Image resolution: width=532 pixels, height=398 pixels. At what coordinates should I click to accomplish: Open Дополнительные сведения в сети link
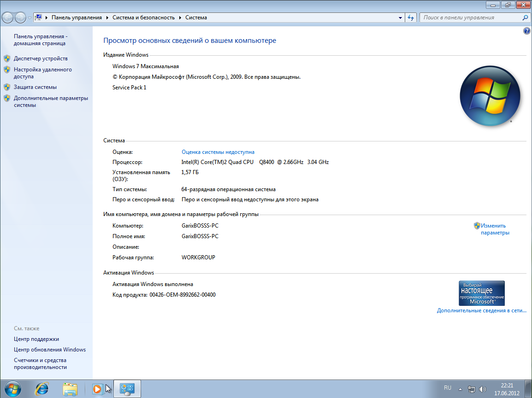pos(481,310)
